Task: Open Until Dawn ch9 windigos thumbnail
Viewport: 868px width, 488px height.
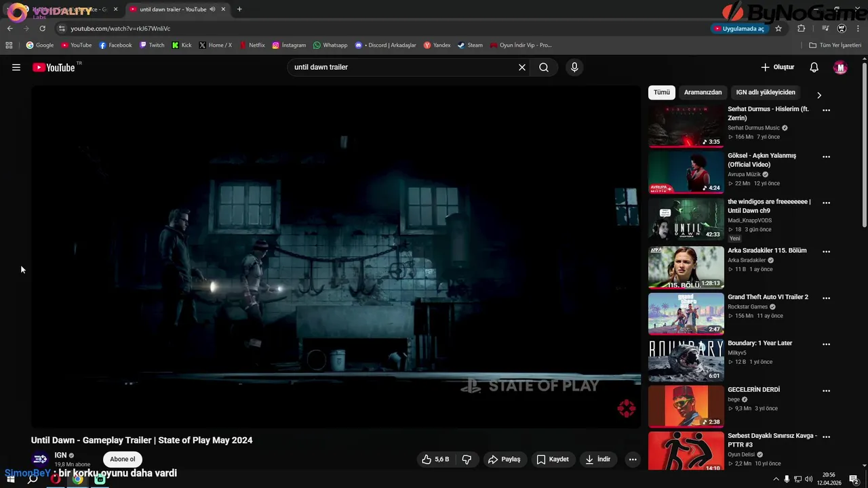Action: (686, 219)
